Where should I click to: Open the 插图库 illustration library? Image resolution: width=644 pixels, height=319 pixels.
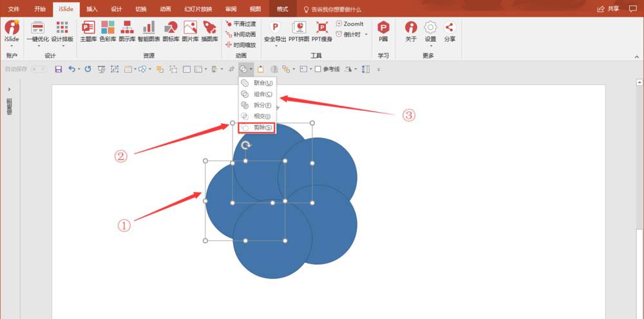[209, 31]
